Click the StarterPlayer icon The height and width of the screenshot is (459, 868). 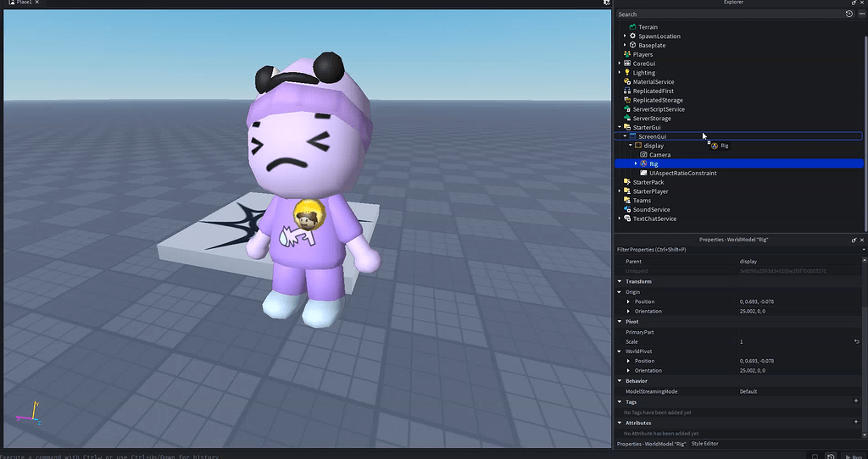627,191
